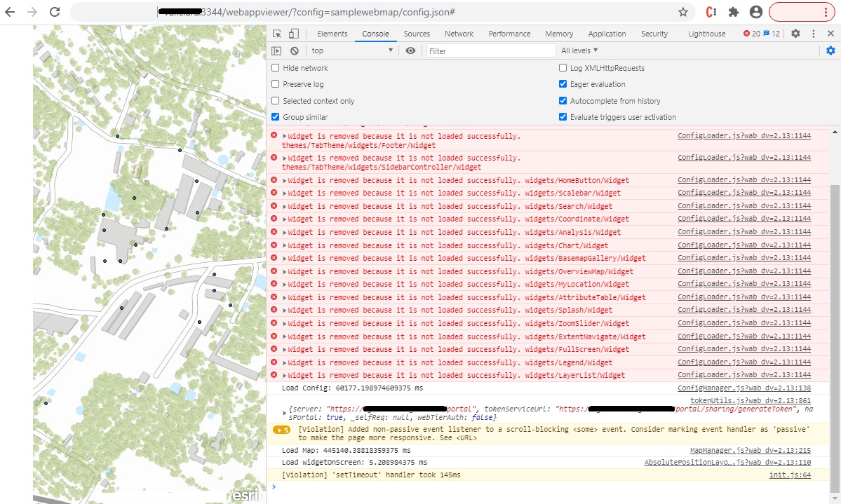Disable Eager evaluation

(x=563, y=84)
